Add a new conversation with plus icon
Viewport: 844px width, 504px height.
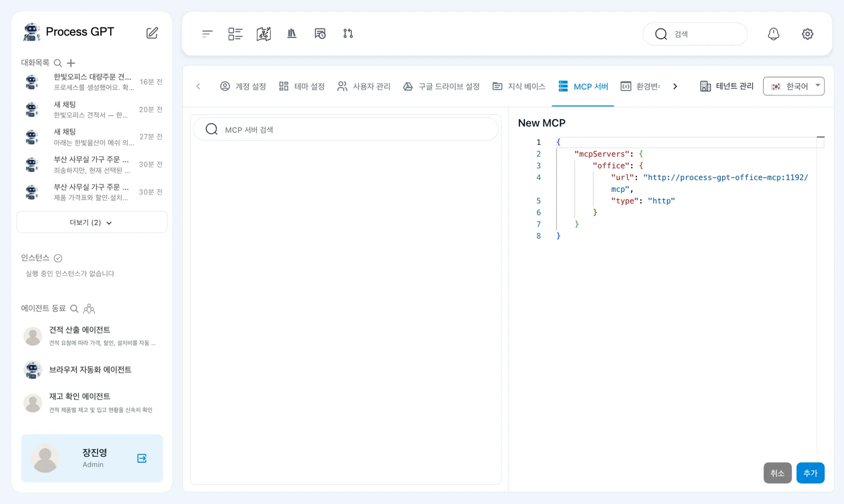[x=71, y=63]
